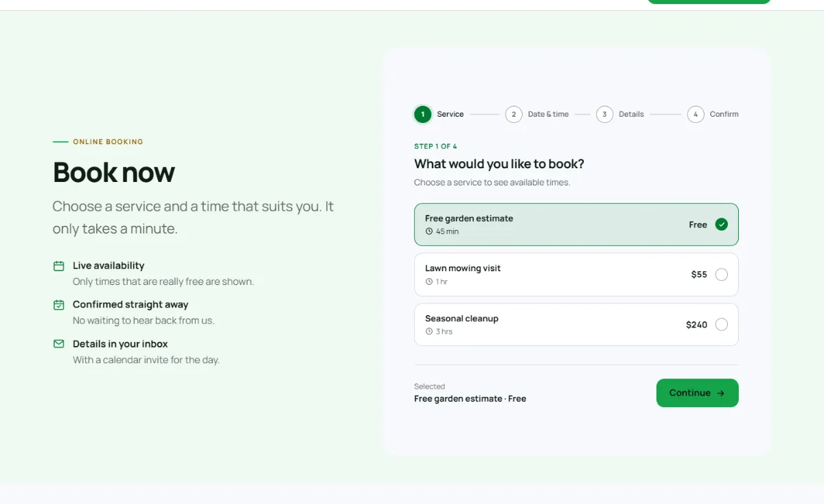Choose the Seasonal cleanup card title
Viewport: 824px width, 504px height.
[x=461, y=319]
